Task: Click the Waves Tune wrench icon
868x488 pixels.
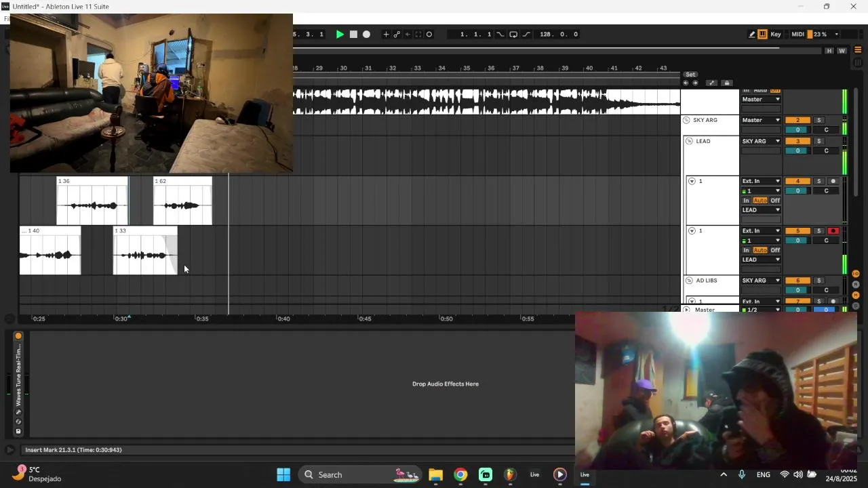Action: pyautogui.click(x=18, y=412)
